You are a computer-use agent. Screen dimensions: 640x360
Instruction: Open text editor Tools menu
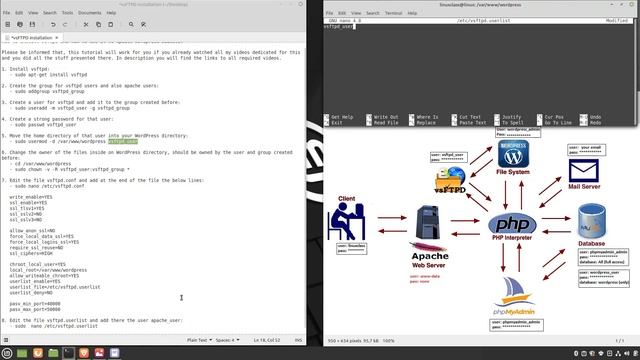pos(67,13)
